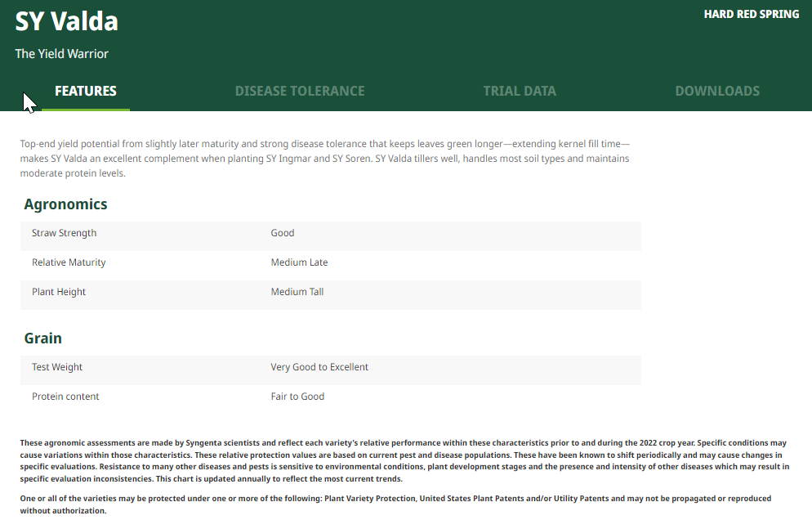Click the Agronomics section heading
Image resolution: width=812 pixels, height=520 pixels.
(x=66, y=204)
